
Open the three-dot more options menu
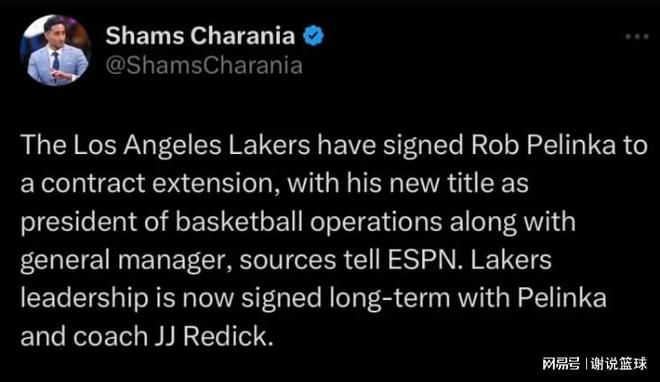pos(637,37)
